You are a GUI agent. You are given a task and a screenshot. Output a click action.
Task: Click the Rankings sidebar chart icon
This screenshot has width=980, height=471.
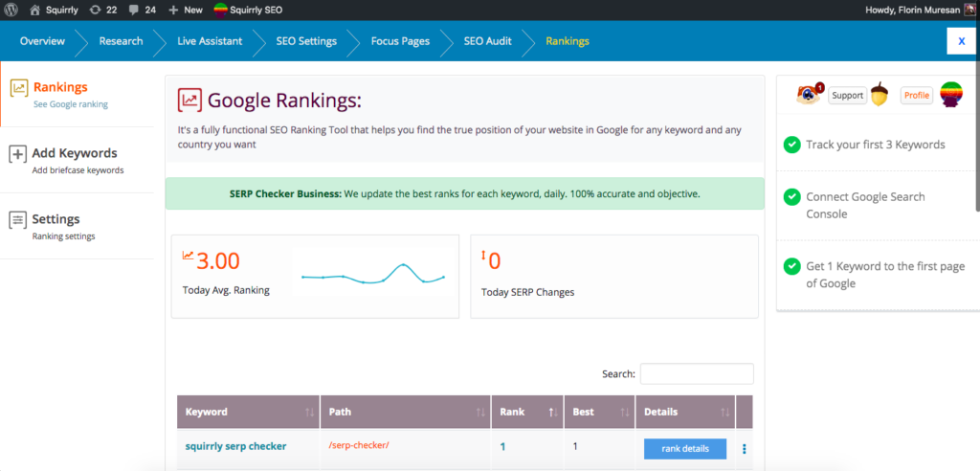(x=19, y=88)
